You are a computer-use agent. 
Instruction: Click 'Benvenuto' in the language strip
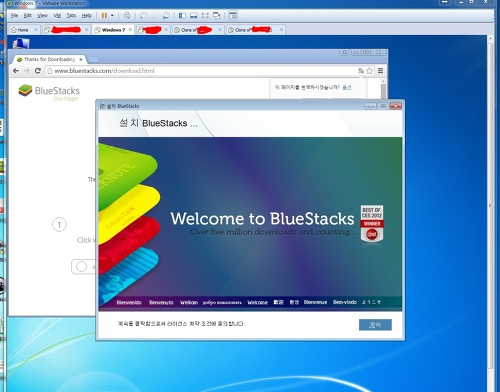coord(161,302)
